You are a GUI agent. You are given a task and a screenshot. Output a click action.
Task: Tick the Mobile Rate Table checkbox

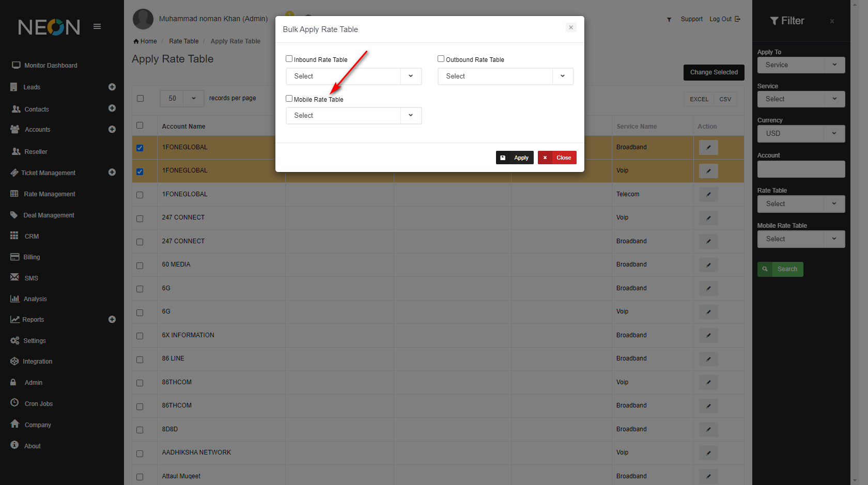[x=289, y=99]
